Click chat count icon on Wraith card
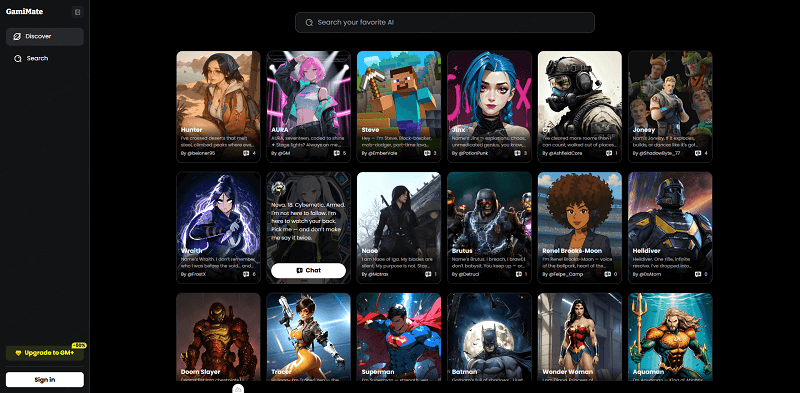The height and width of the screenshot is (393, 800). click(x=246, y=274)
